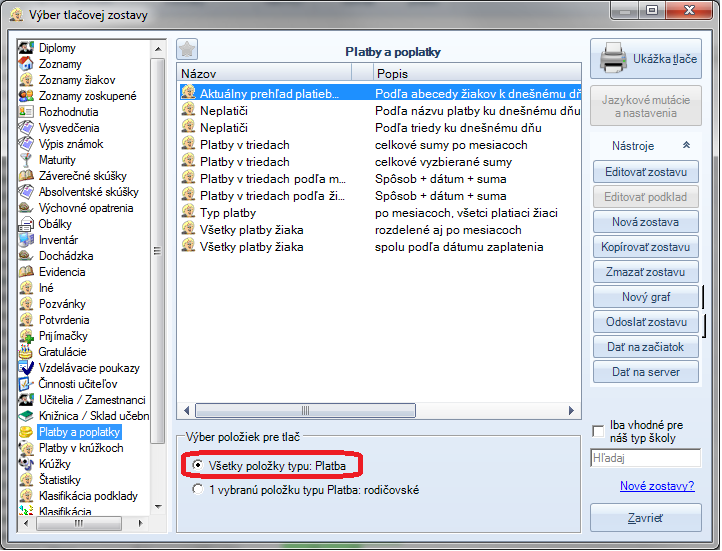This screenshot has height=551, width=722.
Task: Click the Knižnica book icon
Action: point(26,416)
